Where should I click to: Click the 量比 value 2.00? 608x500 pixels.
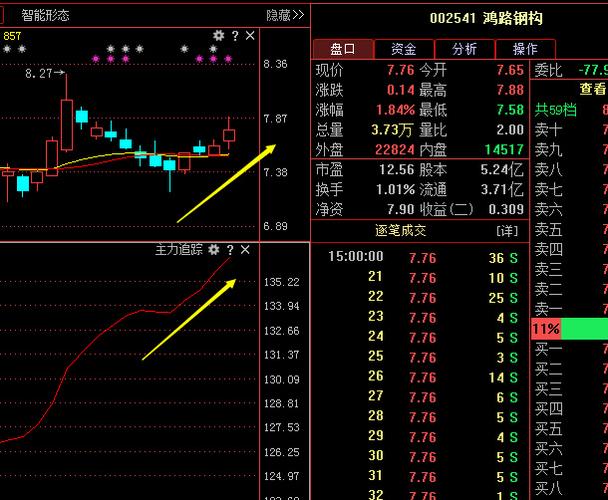click(510, 130)
